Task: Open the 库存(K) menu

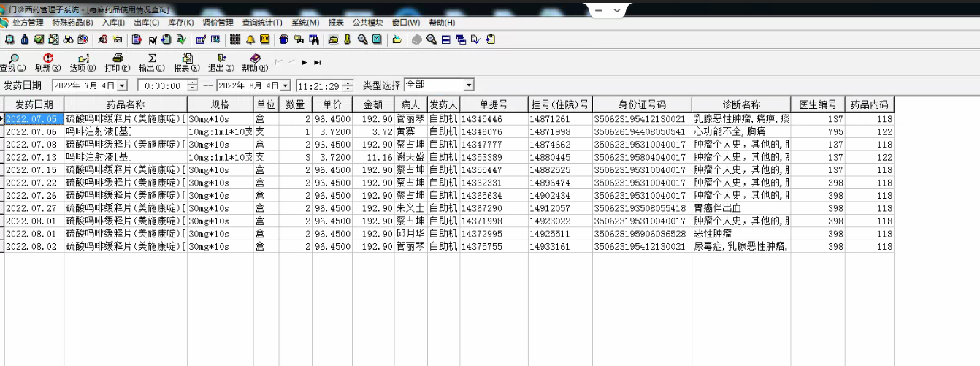Action: 180,23
